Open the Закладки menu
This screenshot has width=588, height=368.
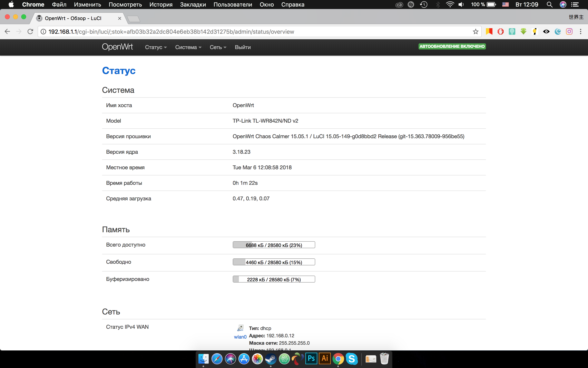point(193,5)
